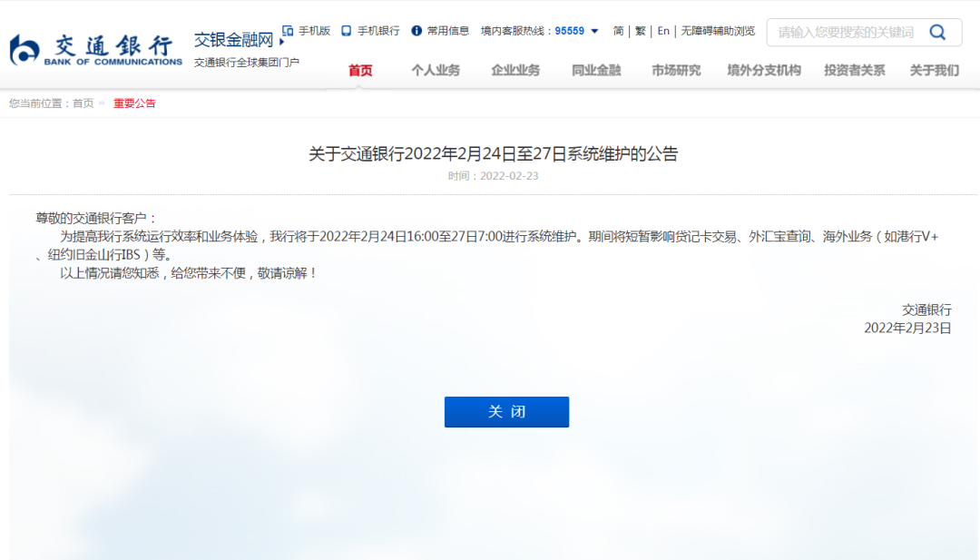The height and width of the screenshot is (560, 980).
Task: Expand the 境内客服热线 hotline dropdown arrow
Action: [595, 31]
